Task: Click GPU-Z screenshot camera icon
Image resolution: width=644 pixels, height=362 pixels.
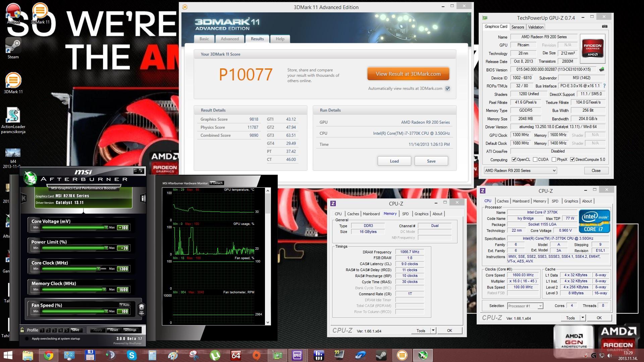Action: click(x=604, y=26)
